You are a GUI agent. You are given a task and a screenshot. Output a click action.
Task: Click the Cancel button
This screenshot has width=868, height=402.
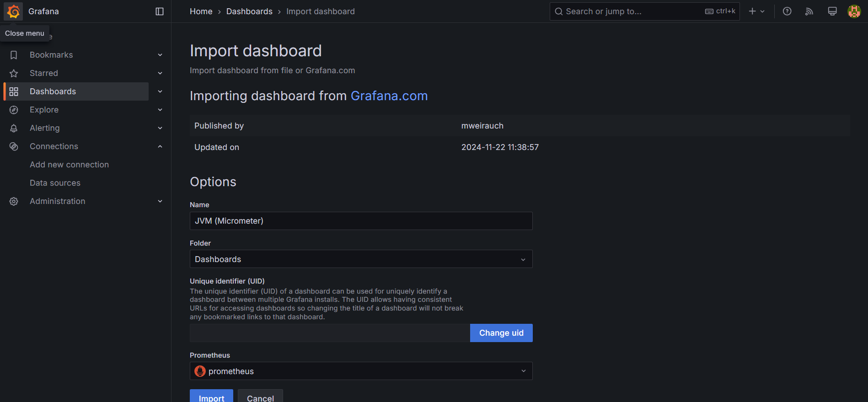pos(260,396)
